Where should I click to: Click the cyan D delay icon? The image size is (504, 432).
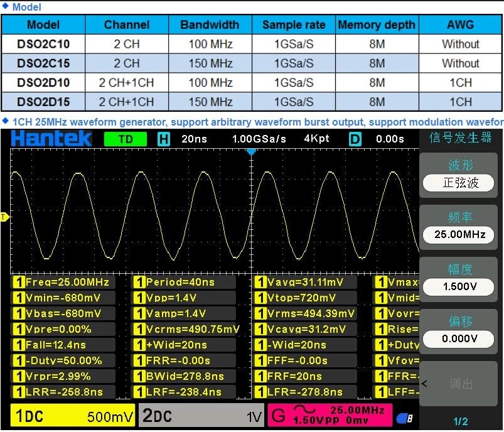(x=355, y=139)
